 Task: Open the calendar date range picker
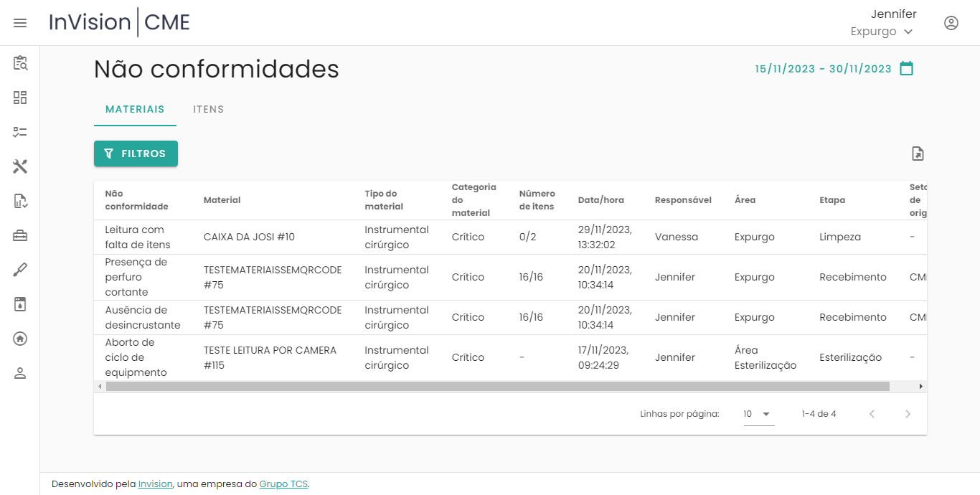pyautogui.click(x=907, y=69)
